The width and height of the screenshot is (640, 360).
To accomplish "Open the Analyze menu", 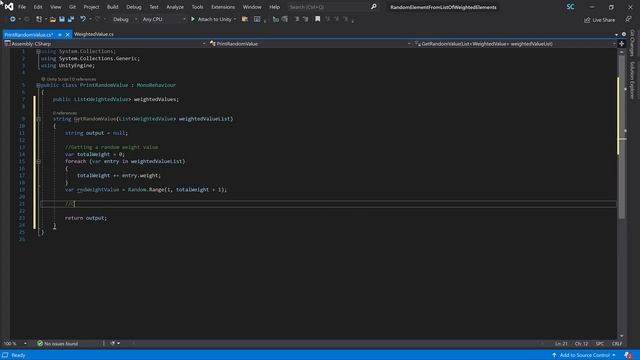I will pos(175,7).
